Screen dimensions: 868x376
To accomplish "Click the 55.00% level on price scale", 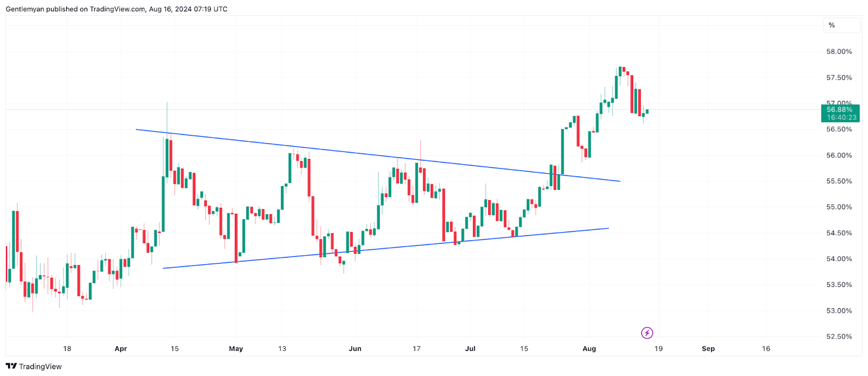I will 839,207.
